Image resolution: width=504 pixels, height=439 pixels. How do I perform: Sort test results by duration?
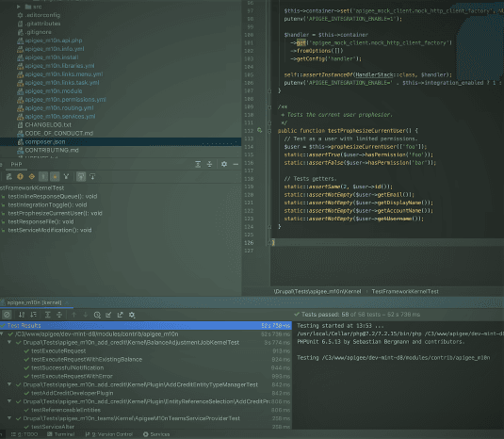pos(33,315)
